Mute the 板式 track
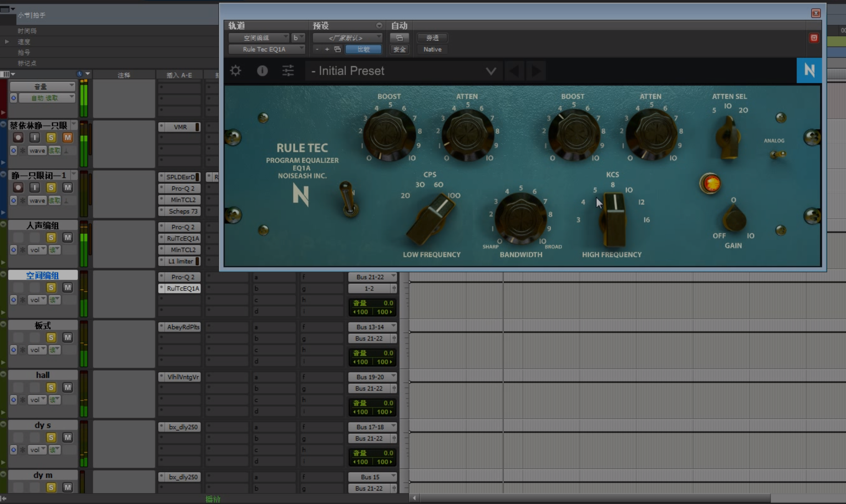 (68, 337)
